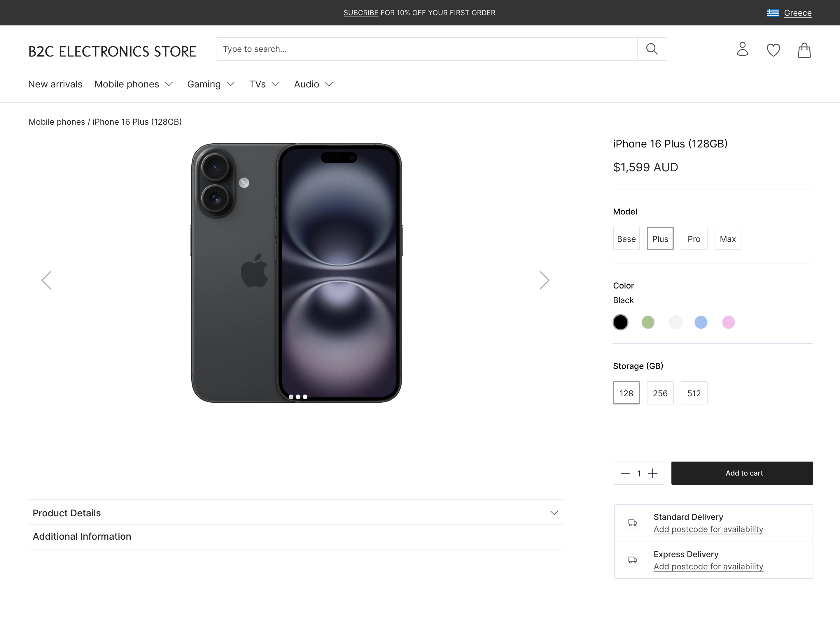Show the previous product image
Viewport: 840px width, 623px height.
tap(46, 280)
